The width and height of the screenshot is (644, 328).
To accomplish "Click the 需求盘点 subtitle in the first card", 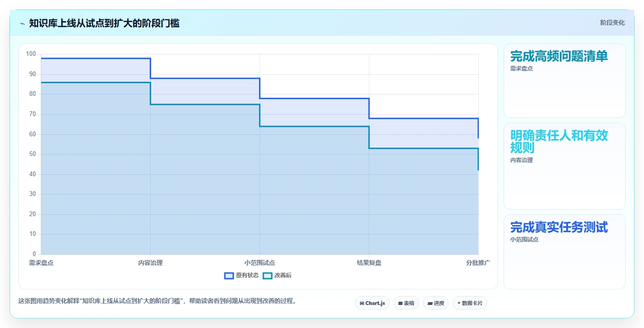I will coord(521,69).
